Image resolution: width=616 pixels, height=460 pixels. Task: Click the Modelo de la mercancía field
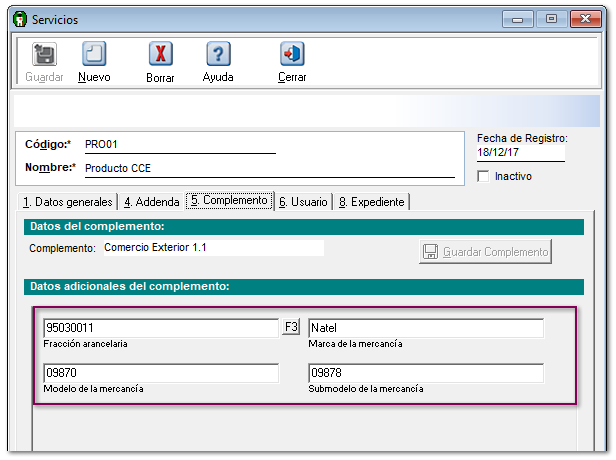(160, 374)
